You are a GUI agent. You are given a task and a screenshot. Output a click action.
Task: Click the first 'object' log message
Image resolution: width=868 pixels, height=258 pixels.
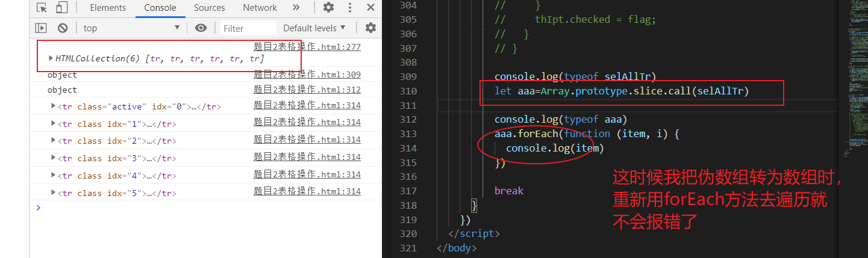(62, 75)
